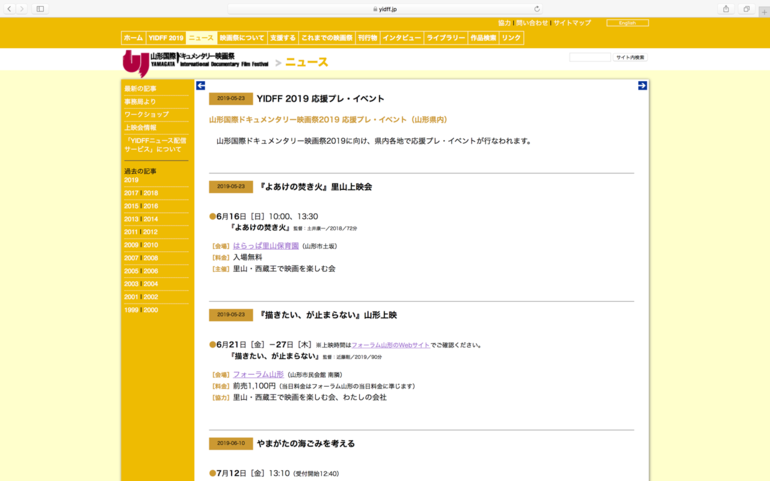Click the blue right arrow icon
Image resolution: width=770 pixels, height=481 pixels.
point(642,86)
